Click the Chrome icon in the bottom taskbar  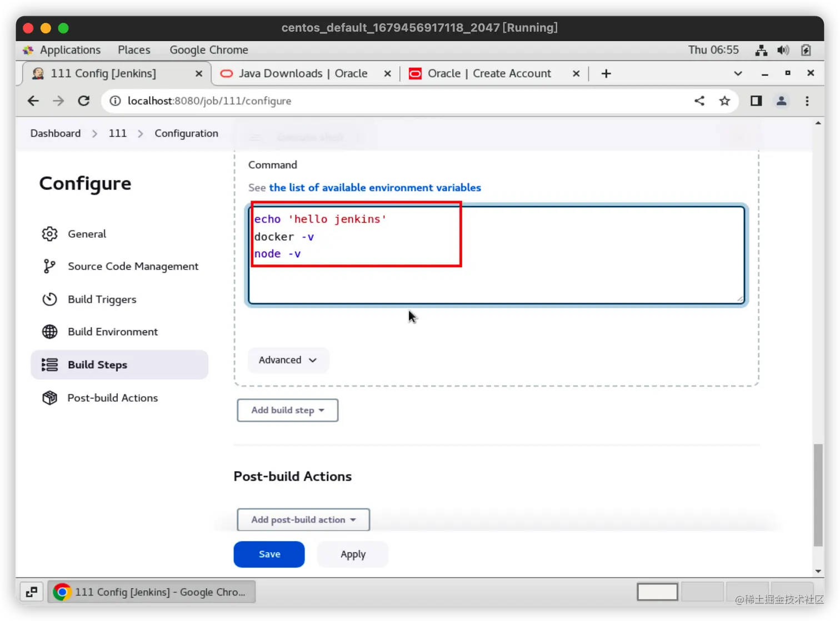62,592
